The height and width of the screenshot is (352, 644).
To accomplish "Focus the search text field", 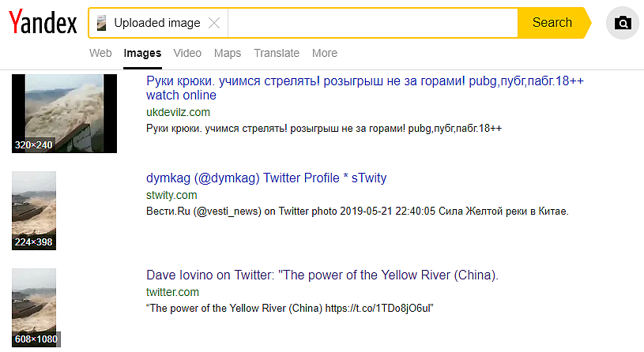I will 372,23.
